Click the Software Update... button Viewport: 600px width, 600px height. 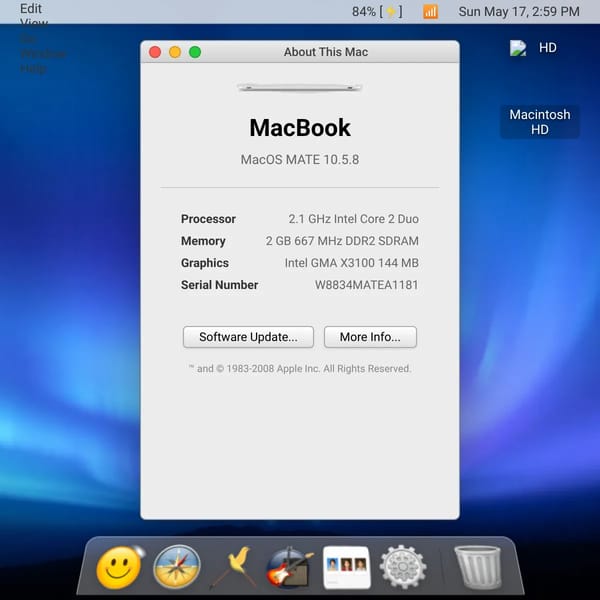[x=248, y=337]
